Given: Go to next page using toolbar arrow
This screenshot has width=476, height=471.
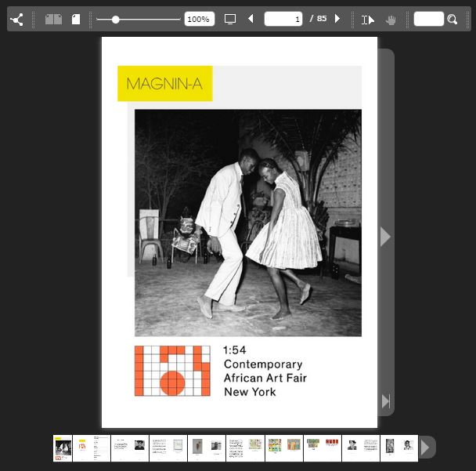Looking at the screenshot, I should 337,19.
